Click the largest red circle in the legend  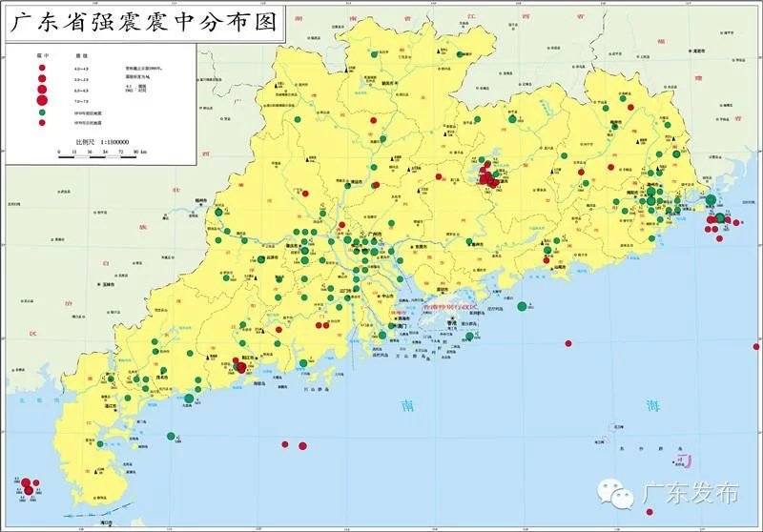pyautogui.click(x=42, y=101)
